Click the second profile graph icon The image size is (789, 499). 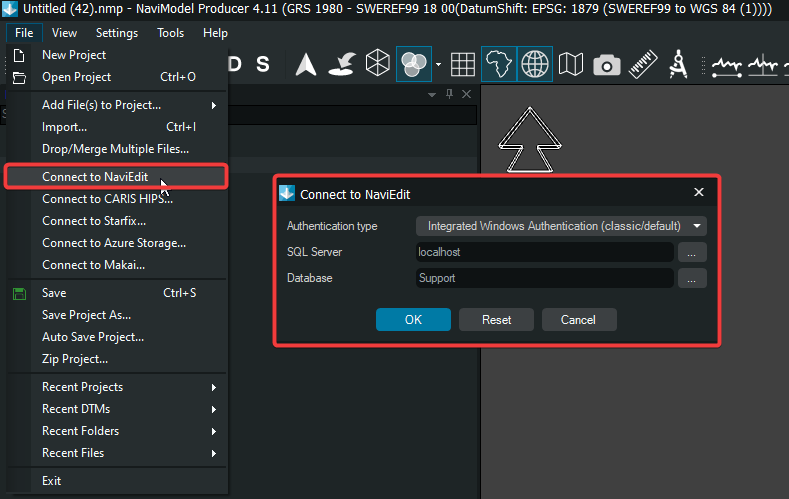[763, 65]
